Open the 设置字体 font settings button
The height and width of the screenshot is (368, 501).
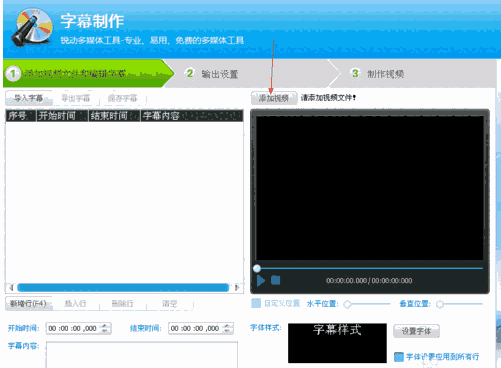tap(416, 331)
